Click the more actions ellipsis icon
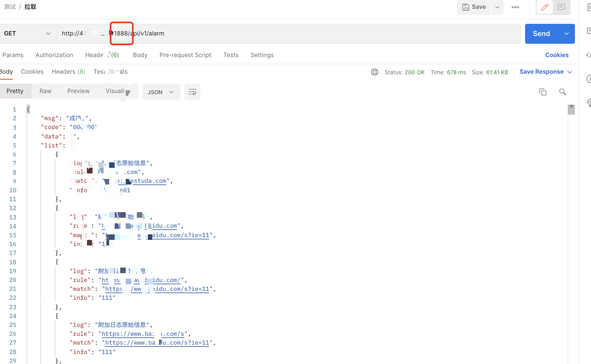591x364 pixels. click(x=515, y=7)
